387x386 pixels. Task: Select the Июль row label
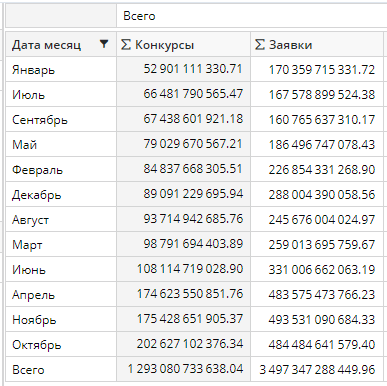point(28,95)
